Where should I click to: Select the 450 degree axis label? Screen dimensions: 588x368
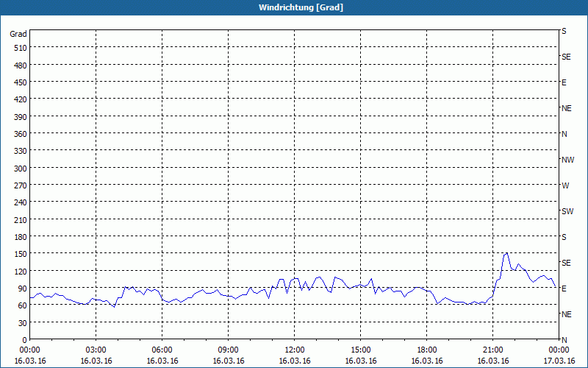(x=21, y=82)
